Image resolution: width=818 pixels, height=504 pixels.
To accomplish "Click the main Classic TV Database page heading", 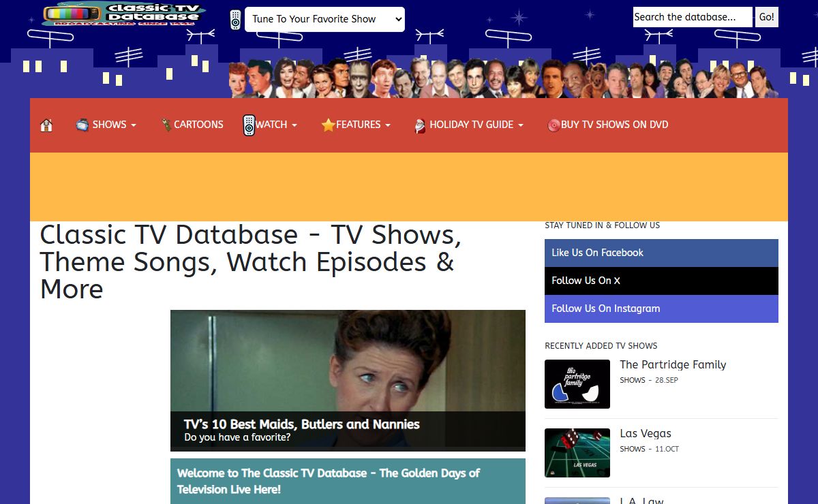I will pyautogui.click(x=251, y=262).
